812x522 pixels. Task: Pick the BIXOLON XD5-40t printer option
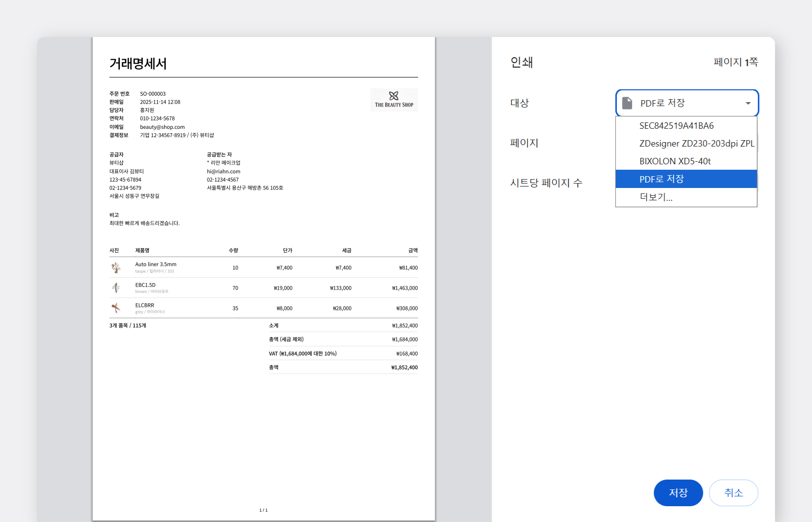675,161
